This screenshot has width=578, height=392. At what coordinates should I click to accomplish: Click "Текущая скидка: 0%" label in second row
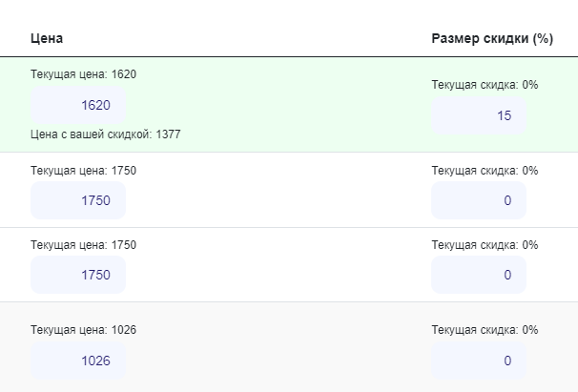[485, 170]
